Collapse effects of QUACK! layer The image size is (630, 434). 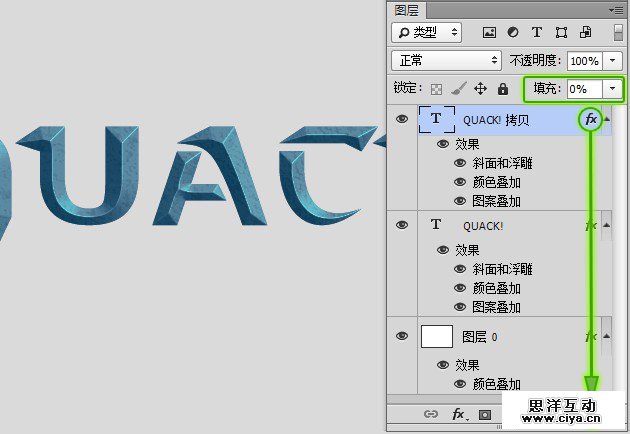[x=607, y=225]
